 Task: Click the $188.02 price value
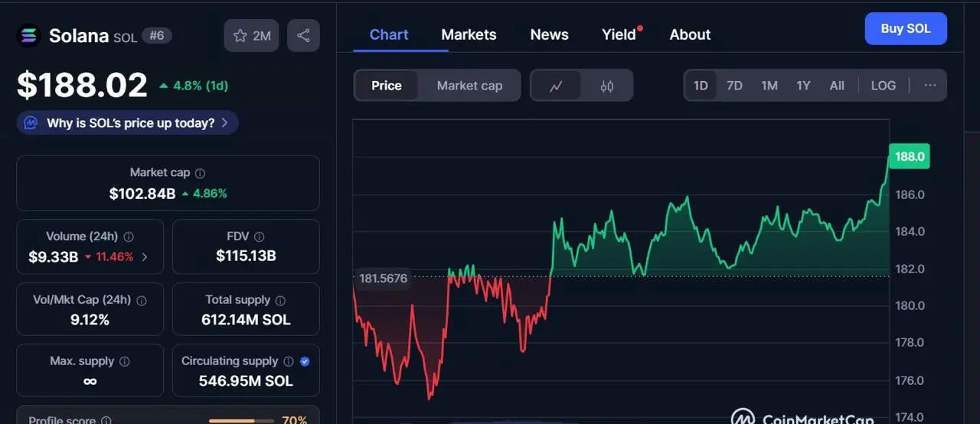click(82, 85)
